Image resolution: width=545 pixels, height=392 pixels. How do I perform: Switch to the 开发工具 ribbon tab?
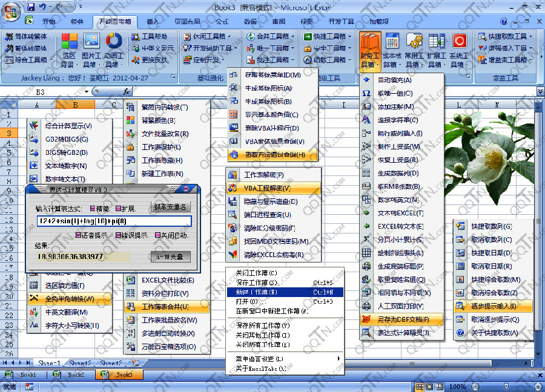[x=342, y=21]
